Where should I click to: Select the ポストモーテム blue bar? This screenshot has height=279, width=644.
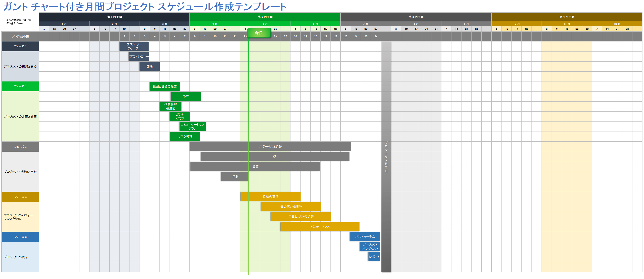click(365, 236)
